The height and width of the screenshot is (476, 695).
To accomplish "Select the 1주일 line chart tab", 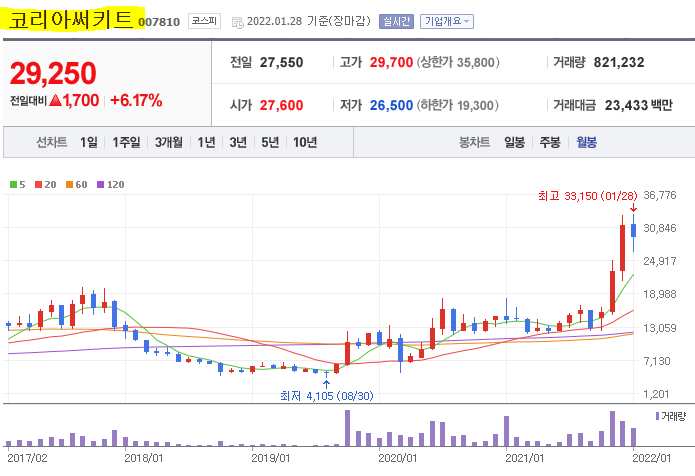I will click(126, 142).
